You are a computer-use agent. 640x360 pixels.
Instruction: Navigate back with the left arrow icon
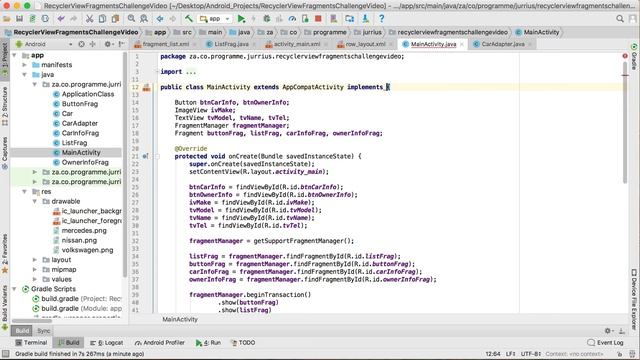pyautogui.click(x=160, y=19)
